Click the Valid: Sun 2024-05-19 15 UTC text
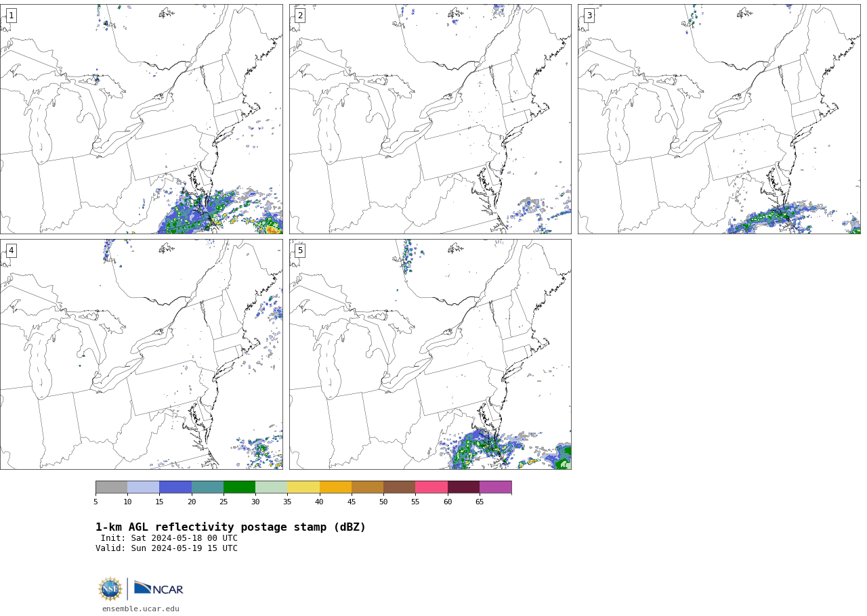867x616 pixels. click(167, 548)
